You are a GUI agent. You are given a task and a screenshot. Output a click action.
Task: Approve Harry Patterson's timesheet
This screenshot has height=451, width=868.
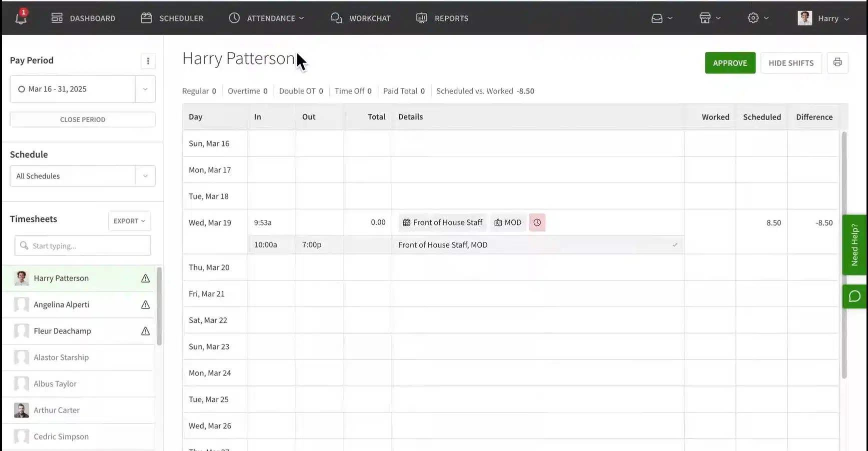pyautogui.click(x=729, y=63)
